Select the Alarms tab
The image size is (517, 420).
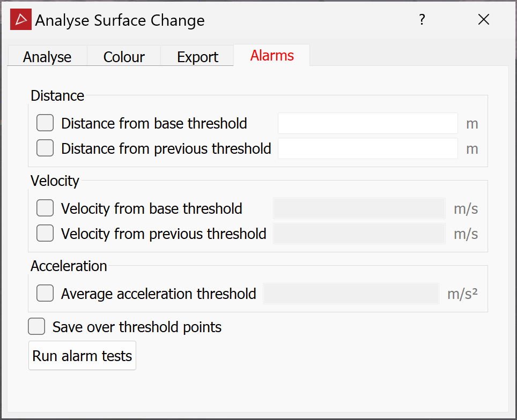coord(272,55)
